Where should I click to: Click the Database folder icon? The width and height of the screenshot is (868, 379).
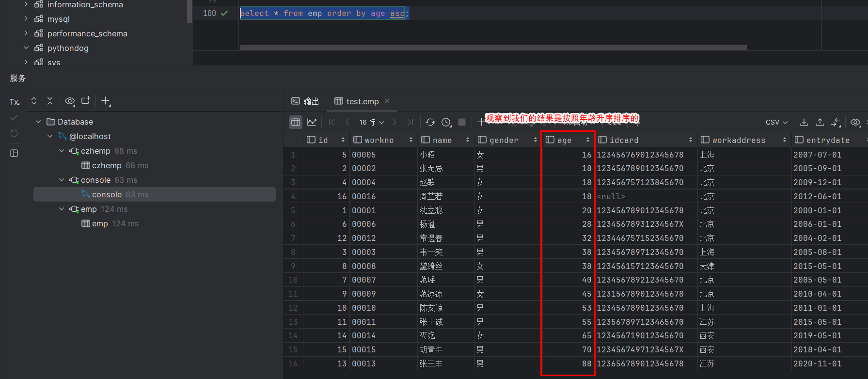(x=51, y=122)
